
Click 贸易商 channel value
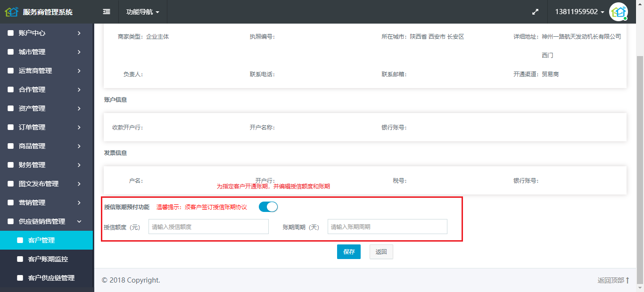pyautogui.click(x=550, y=74)
